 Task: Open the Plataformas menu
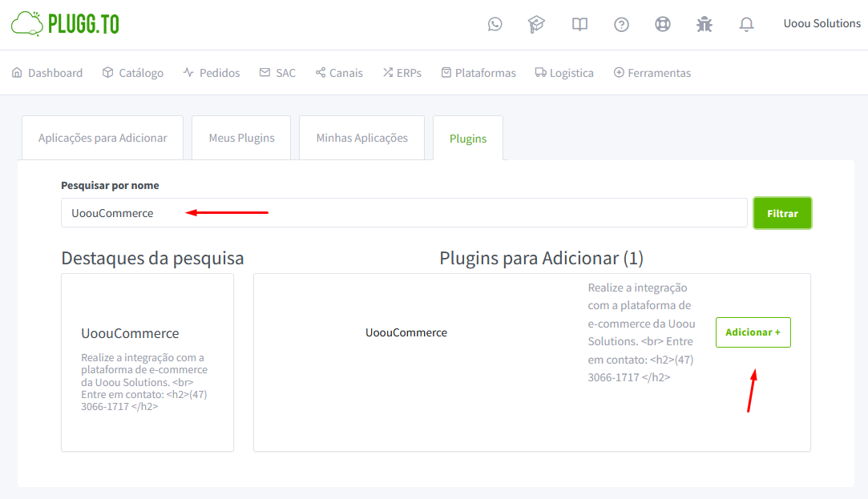click(x=478, y=72)
